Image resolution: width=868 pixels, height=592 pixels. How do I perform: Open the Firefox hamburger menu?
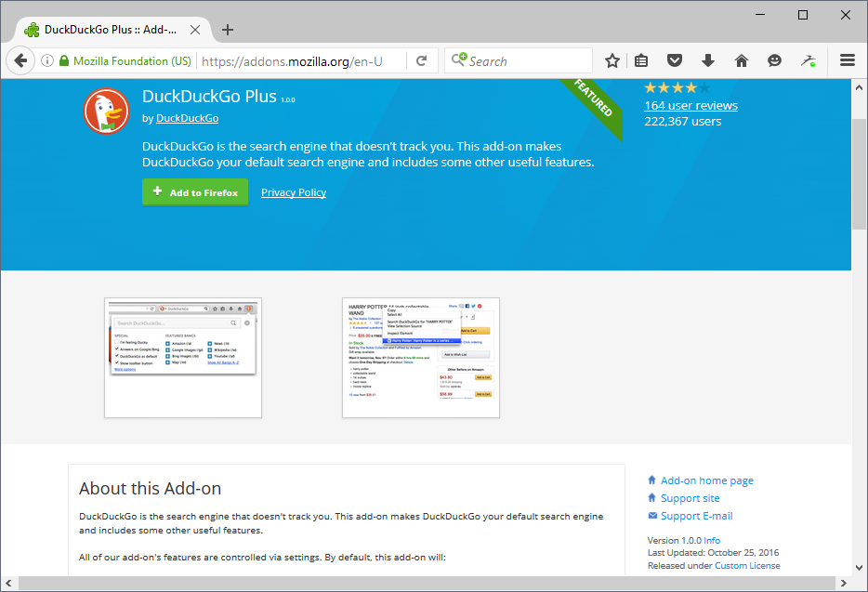point(848,59)
